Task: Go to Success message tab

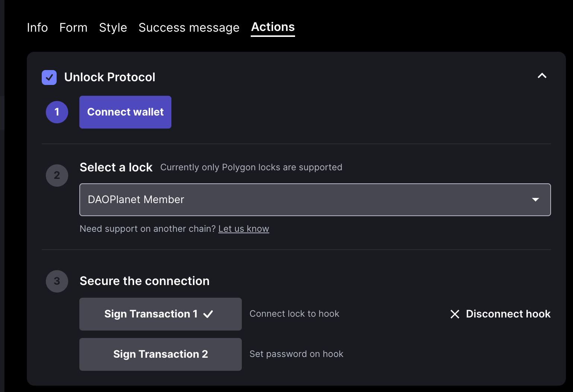Action: click(189, 28)
